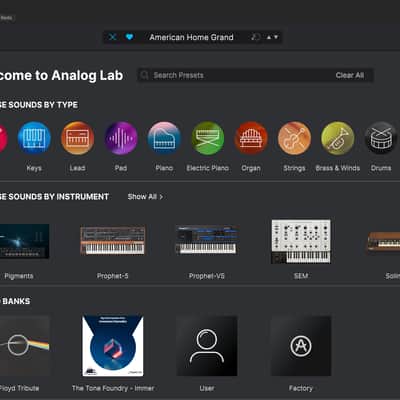
Task: Click the icon right of the preset name
Action: pyautogui.click(x=255, y=37)
